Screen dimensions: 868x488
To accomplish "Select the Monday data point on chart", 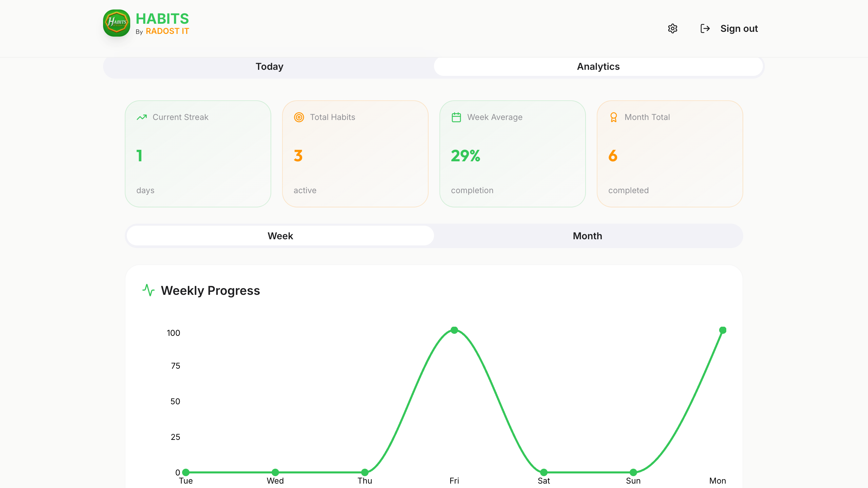I will tap(723, 330).
